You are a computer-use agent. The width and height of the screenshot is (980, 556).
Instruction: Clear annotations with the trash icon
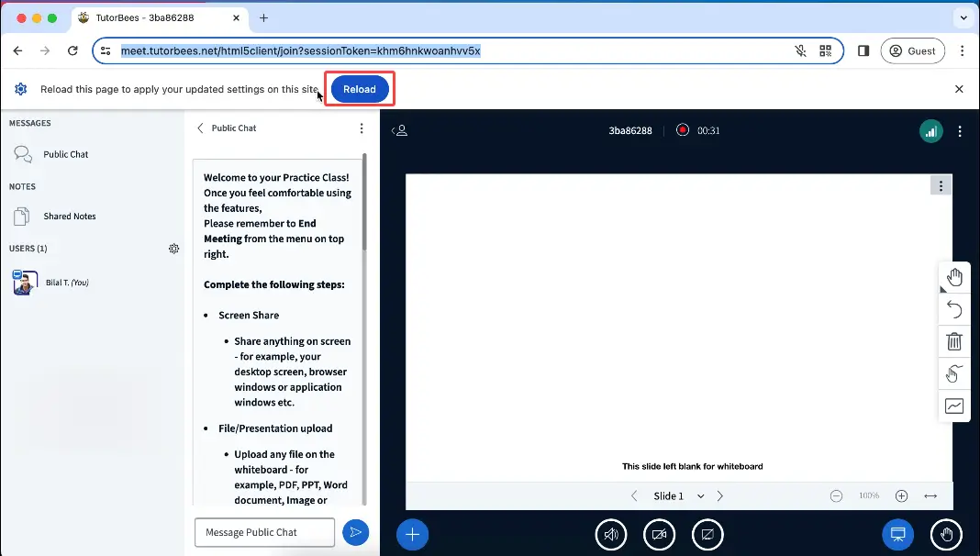click(x=954, y=341)
